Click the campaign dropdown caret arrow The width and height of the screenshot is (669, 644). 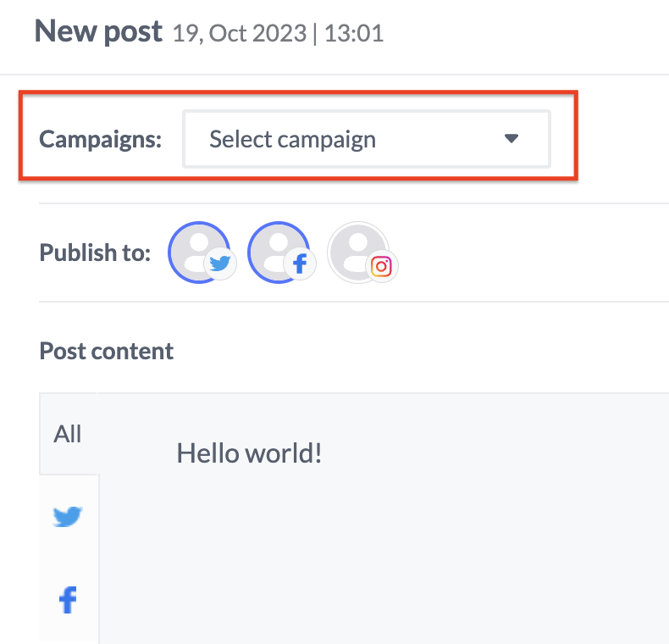pos(511,138)
